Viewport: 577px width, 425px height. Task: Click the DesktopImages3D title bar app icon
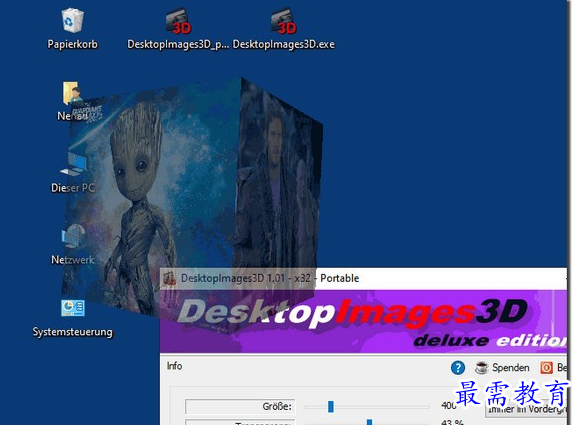(169, 278)
